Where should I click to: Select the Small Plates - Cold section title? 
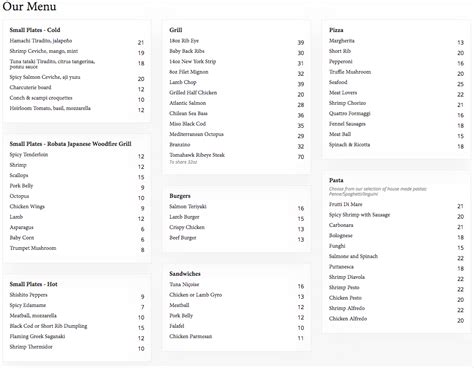coord(35,30)
